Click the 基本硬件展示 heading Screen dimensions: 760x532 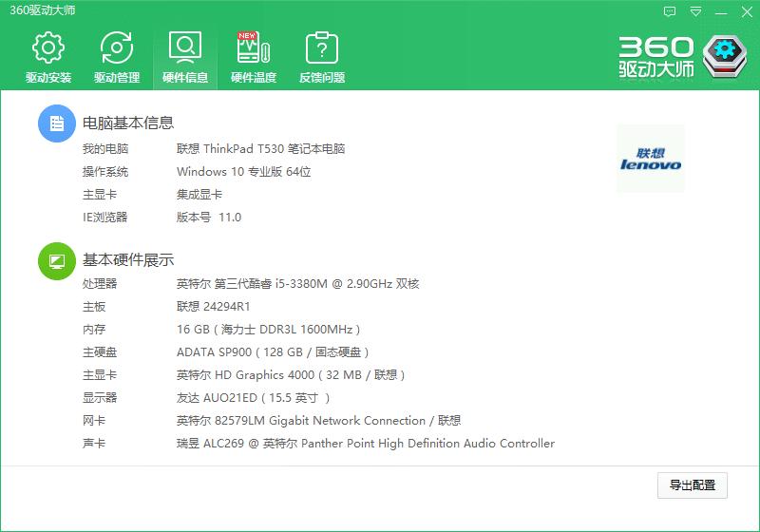128,260
